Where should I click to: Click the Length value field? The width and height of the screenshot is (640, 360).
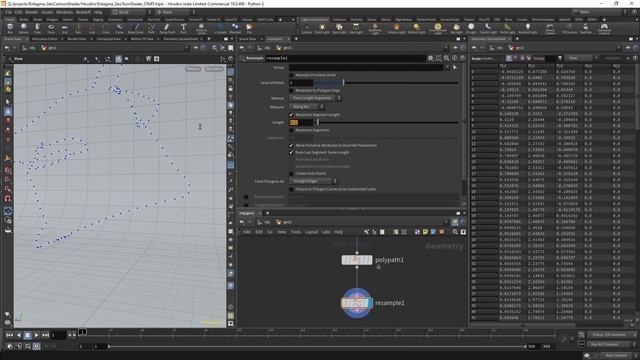[301, 122]
